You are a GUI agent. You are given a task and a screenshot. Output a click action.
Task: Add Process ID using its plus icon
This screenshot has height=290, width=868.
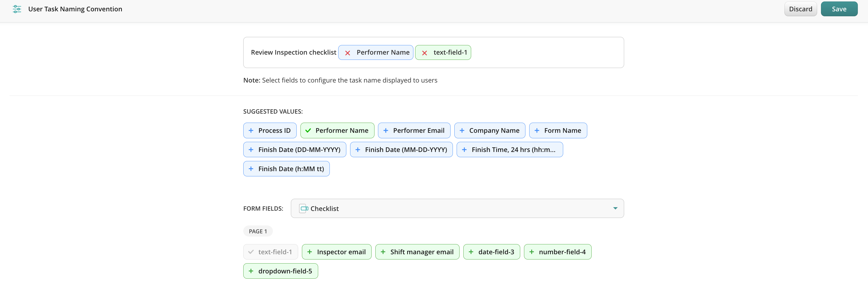pyautogui.click(x=251, y=130)
